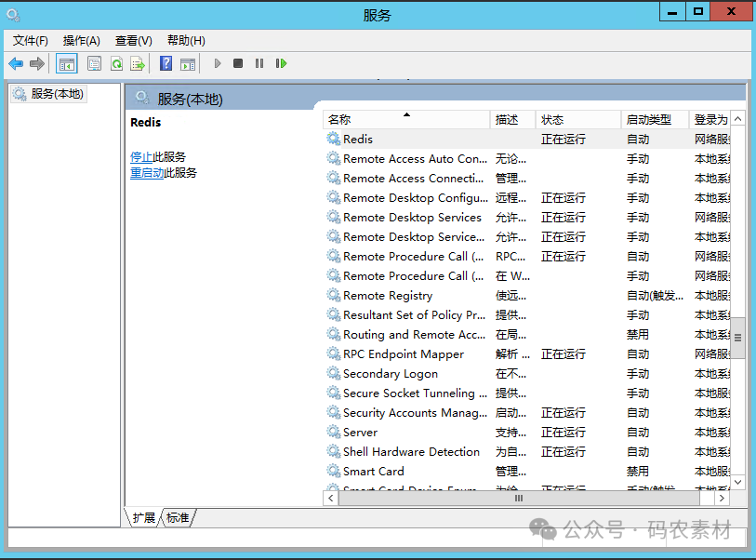The image size is (756, 560).
Task: Select the Remote Registry service name
Action: (x=388, y=295)
